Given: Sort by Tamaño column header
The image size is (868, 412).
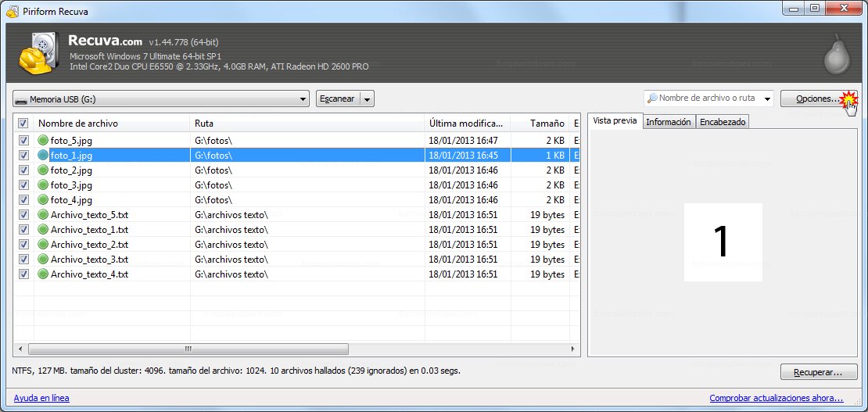Looking at the screenshot, I should [x=540, y=124].
